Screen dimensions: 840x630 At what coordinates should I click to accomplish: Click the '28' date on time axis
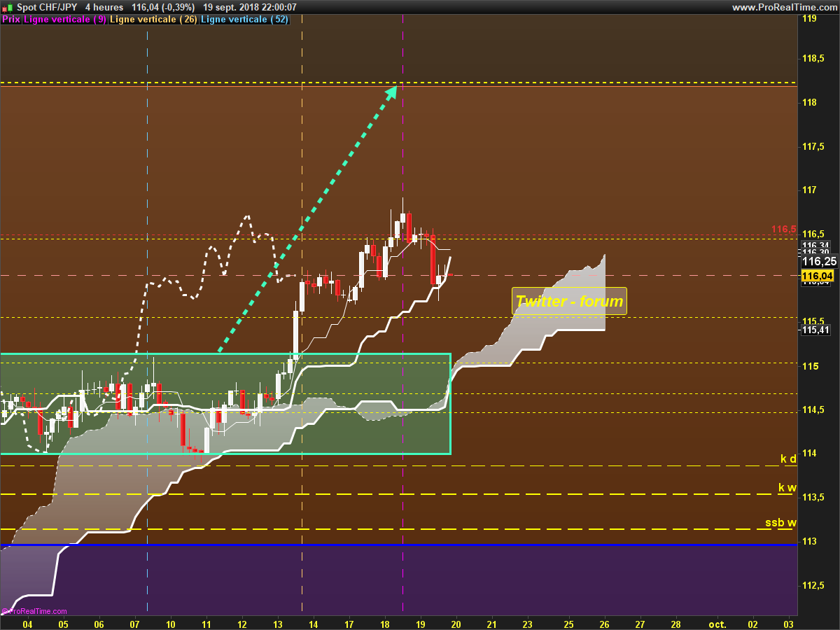click(x=675, y=624)
